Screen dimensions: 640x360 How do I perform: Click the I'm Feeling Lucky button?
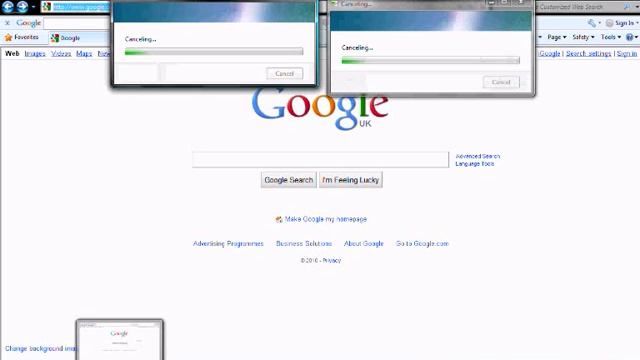coord(351,180)
